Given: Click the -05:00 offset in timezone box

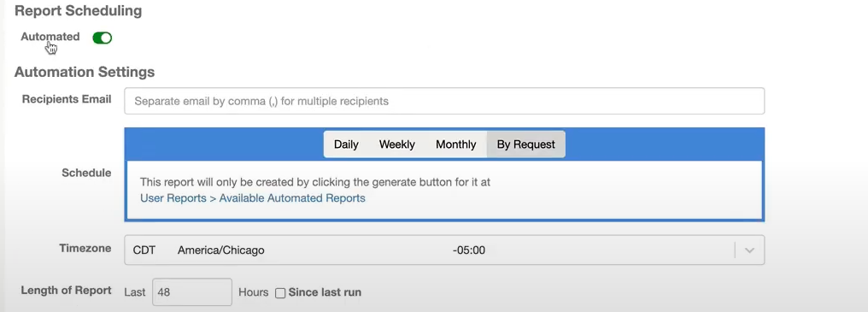Looking at the screenshot, I should tap(468, 250).
